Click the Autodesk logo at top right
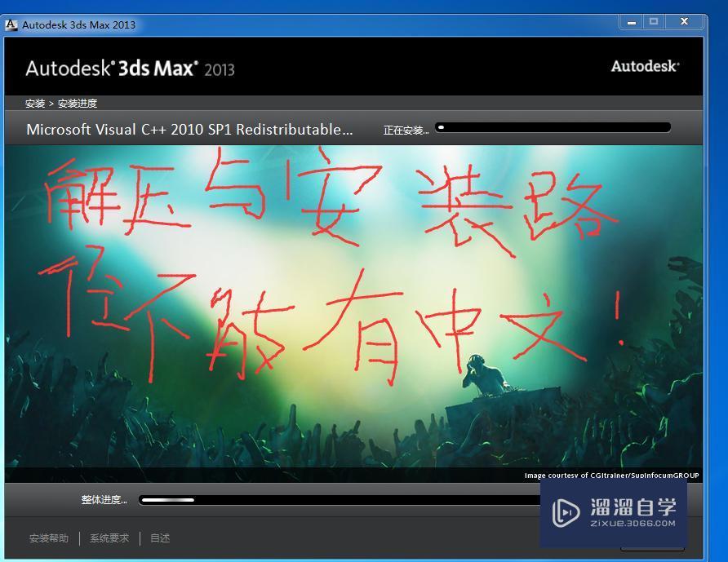This screenshot has height=562, width=728. (644, 65)
